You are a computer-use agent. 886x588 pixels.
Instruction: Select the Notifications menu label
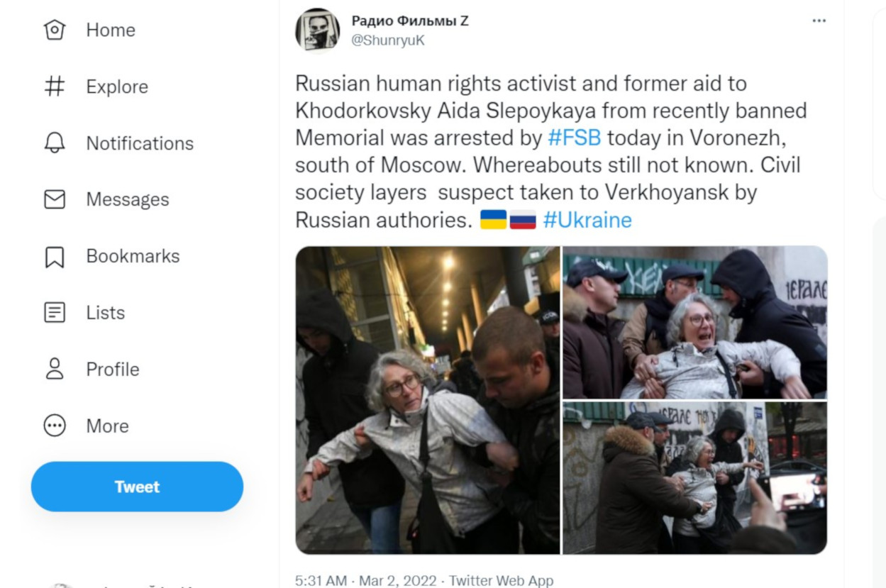click(140, 143)
